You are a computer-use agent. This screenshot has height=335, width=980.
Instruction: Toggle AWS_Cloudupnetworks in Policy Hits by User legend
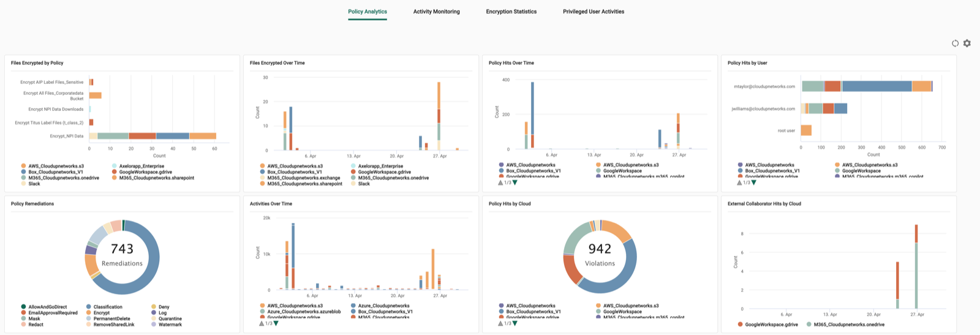click(766, 165)
